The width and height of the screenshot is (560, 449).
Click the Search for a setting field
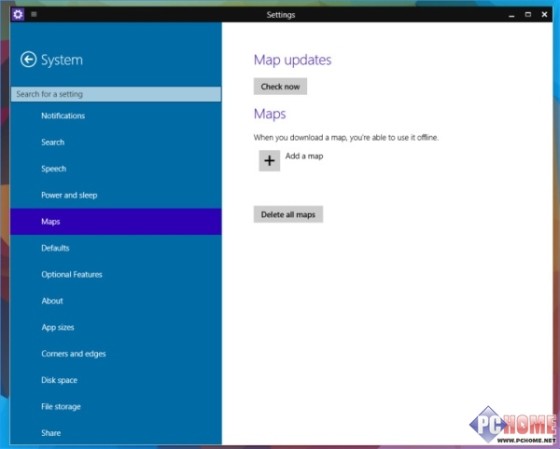(x=116, y=94)
